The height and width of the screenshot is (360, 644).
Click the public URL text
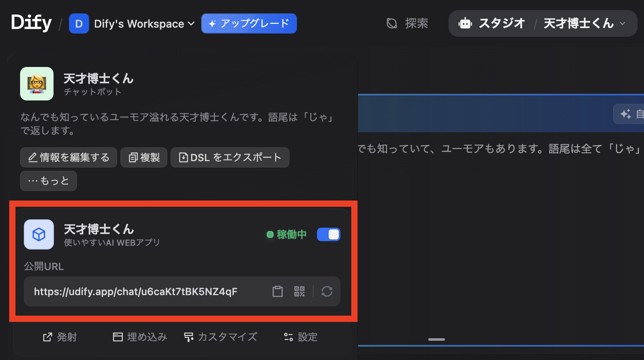(x=135, y=291)
